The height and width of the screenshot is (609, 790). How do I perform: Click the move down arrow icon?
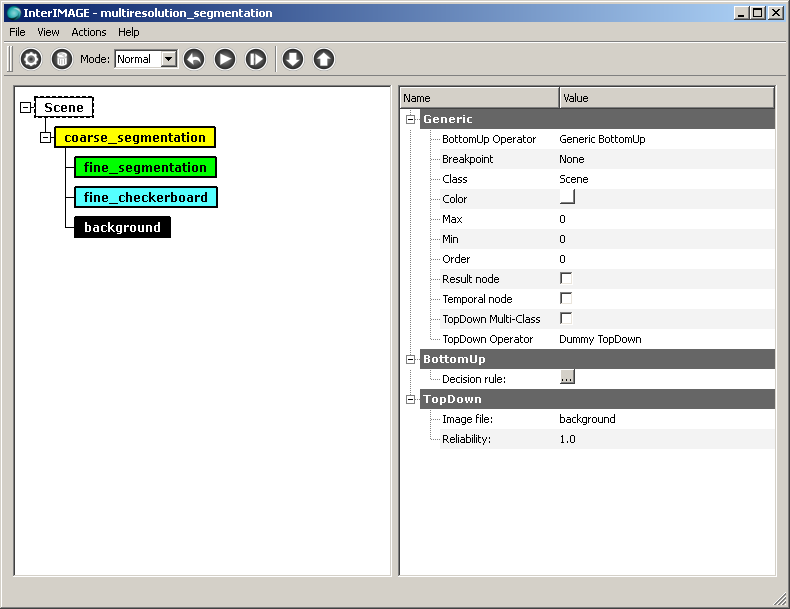(x=292, y=59)
